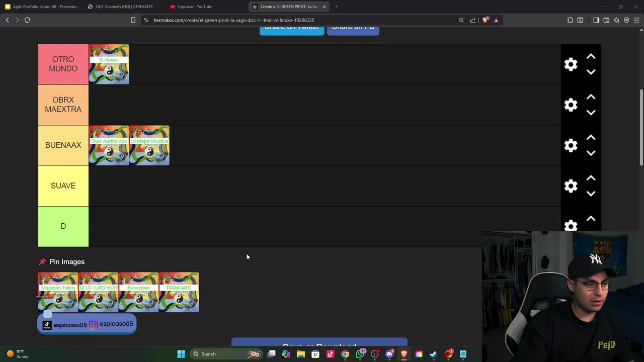This screenshot has height=362, width=644.
Task: Open Microsoft Store from taskbar
Action: click(315, 354)
